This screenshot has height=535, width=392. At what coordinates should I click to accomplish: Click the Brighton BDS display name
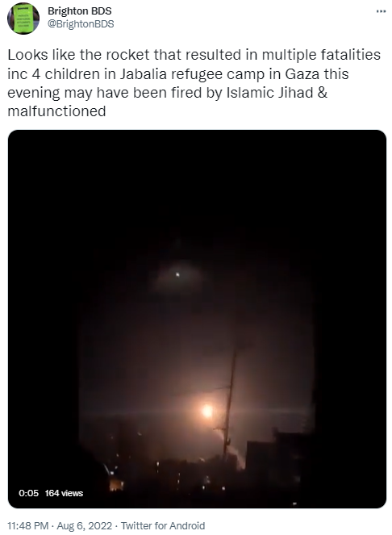[80, 11]
